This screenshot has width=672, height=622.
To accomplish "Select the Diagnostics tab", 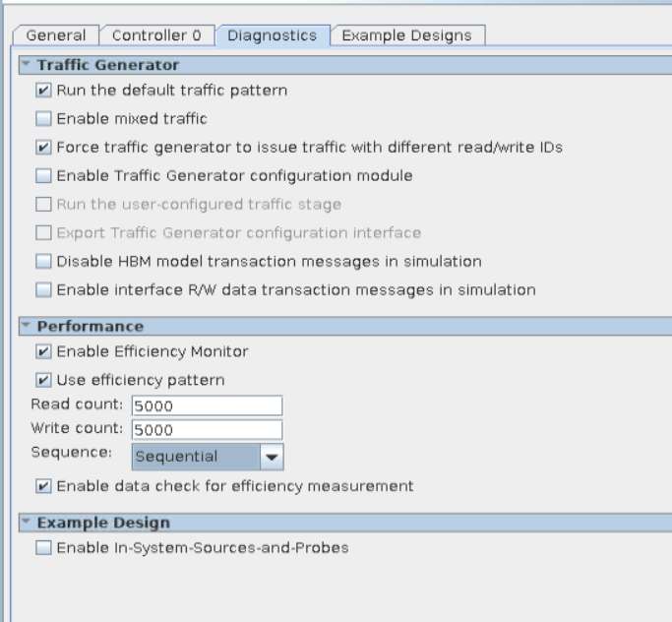I will click(272, 35).
